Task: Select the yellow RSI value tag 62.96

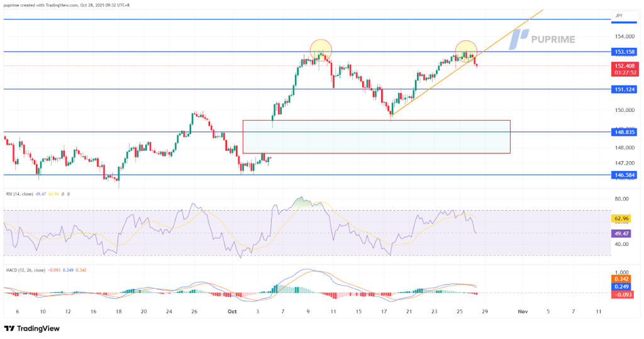Action: (x=622, y=218)
